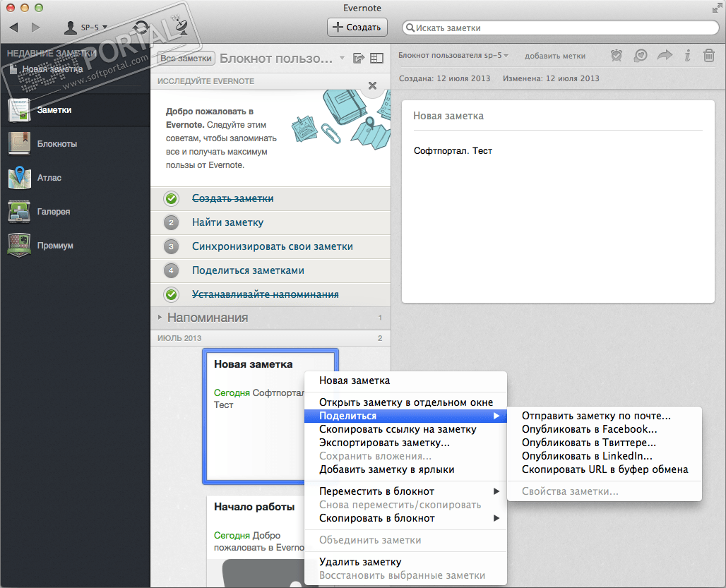The image size is (726, 588).
Task: Click step 4 circle beside Поделиться заметками
Action: [x=172, y=270]
